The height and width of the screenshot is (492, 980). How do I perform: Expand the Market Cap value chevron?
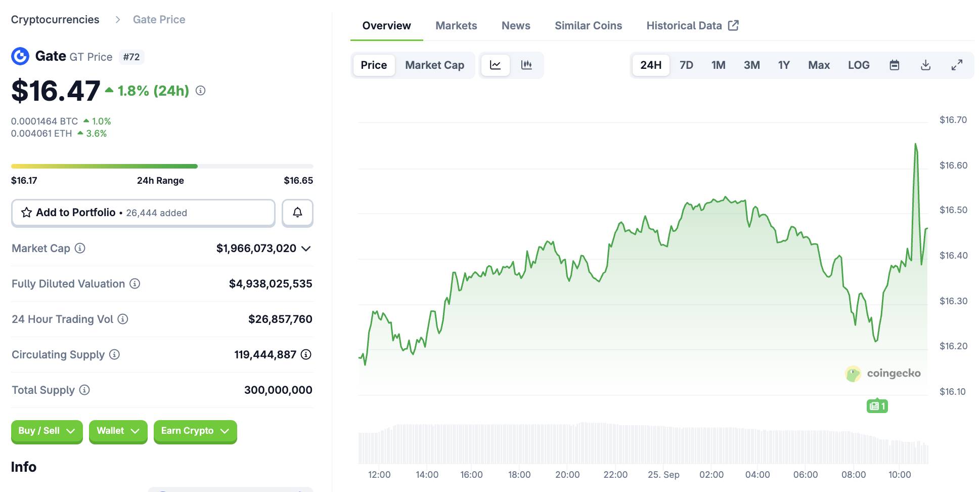coord(306,249)
